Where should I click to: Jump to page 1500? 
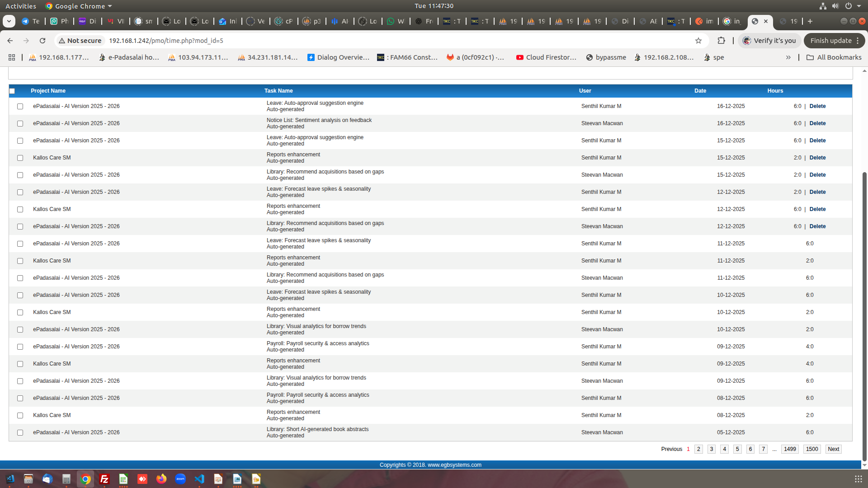(x=812, y=449)
